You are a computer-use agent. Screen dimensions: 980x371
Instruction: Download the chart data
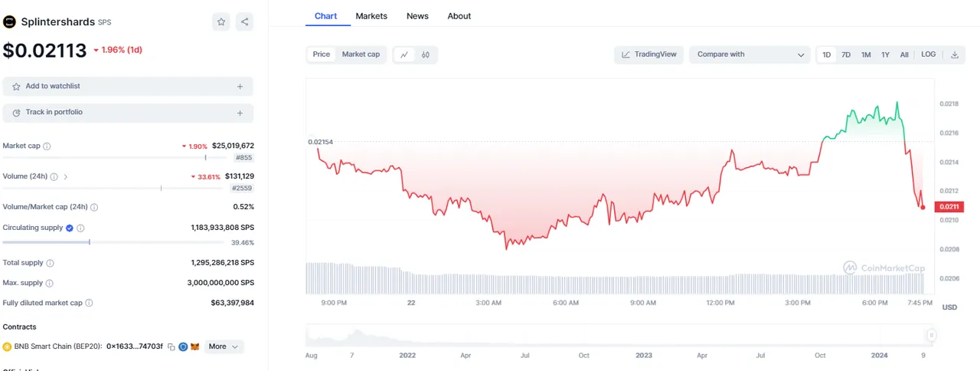(955, 54)
